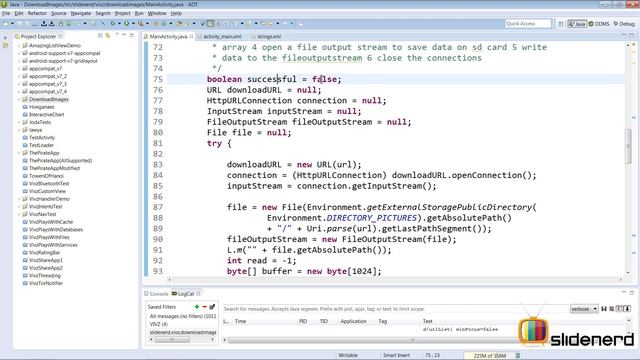Open the Project Explorer view menu arrow
640x360 pixels.
coord(117,35)
